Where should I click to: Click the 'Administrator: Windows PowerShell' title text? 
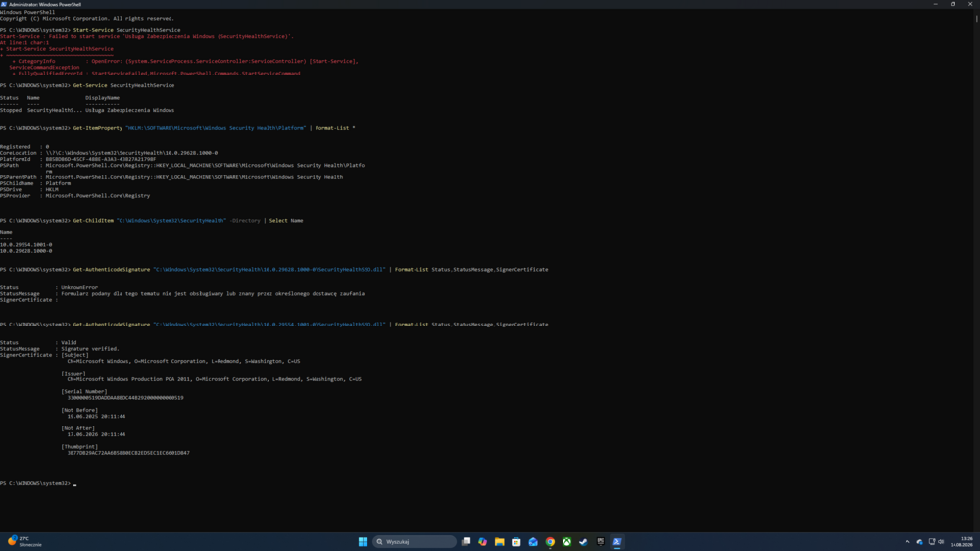(45, 4)
